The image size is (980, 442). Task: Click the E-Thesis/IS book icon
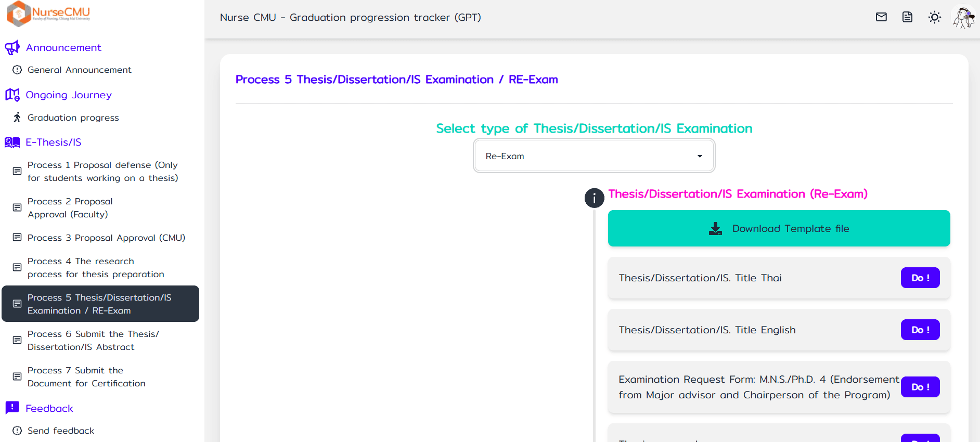pos(12,142)
